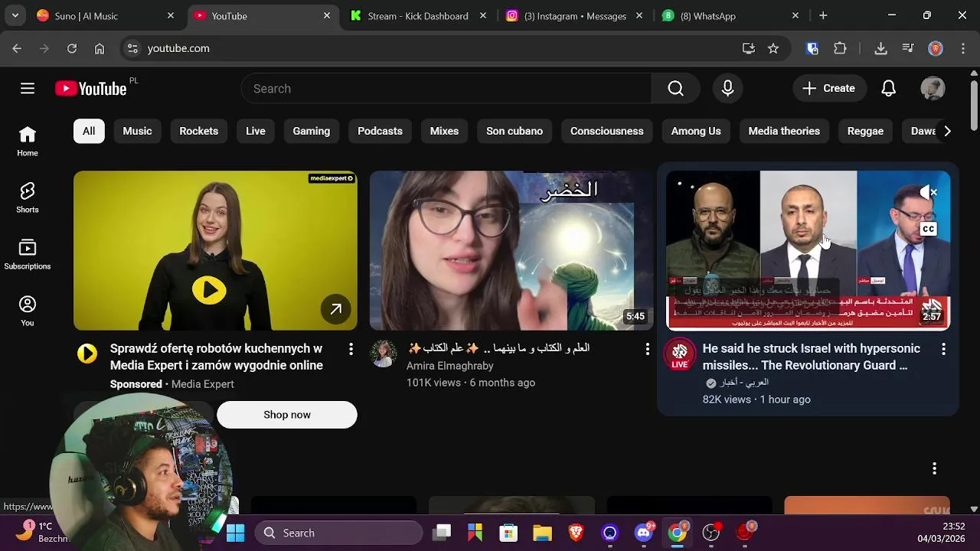980x551 pixels.
Task: Select the Mixes filter chip
Action: tap(444, 131)
